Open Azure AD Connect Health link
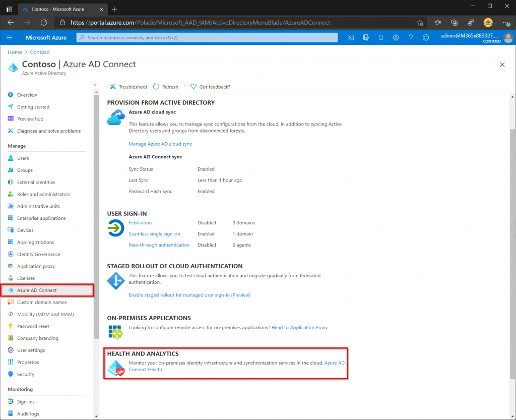Image resolution: width=516 pixels, height=420 pixels. [145, 370]
